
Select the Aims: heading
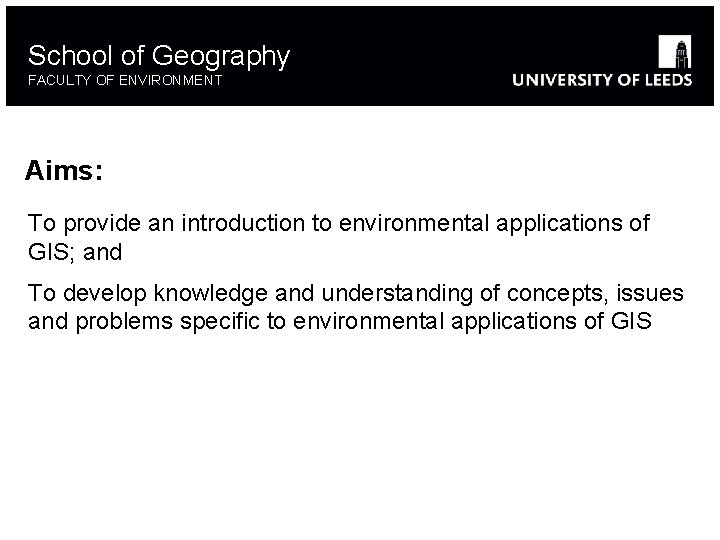click(64, 172)
